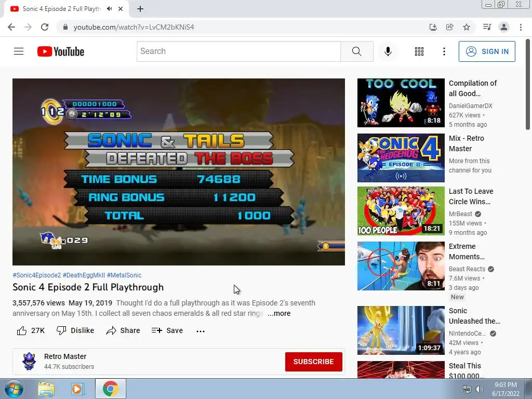Open Sonic Unleashed video thumbnail

401,330
